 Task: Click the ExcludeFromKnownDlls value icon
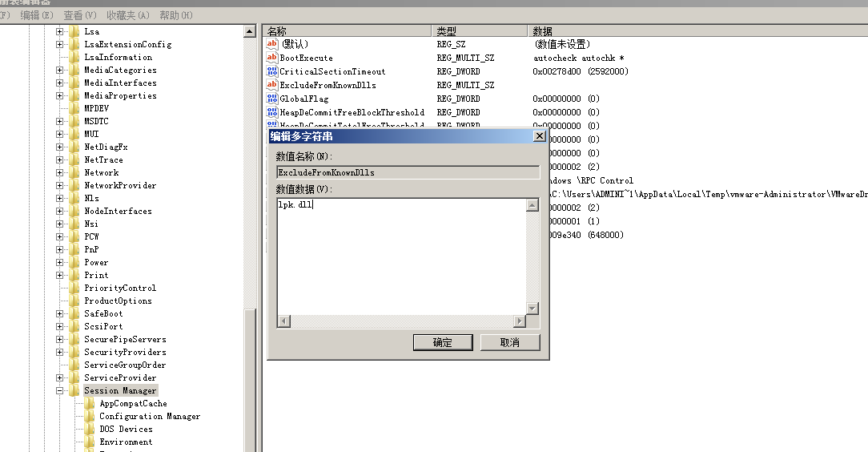tap(271, 85)
